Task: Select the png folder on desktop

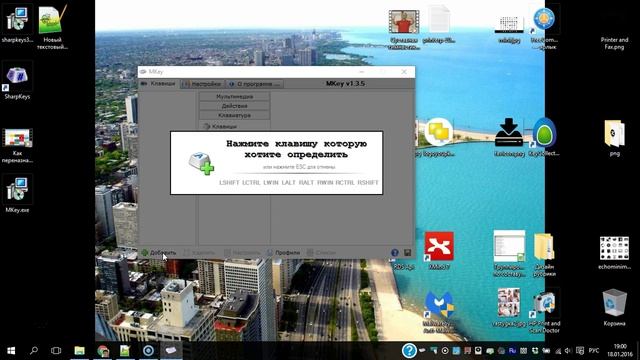Action: [614, 138]
